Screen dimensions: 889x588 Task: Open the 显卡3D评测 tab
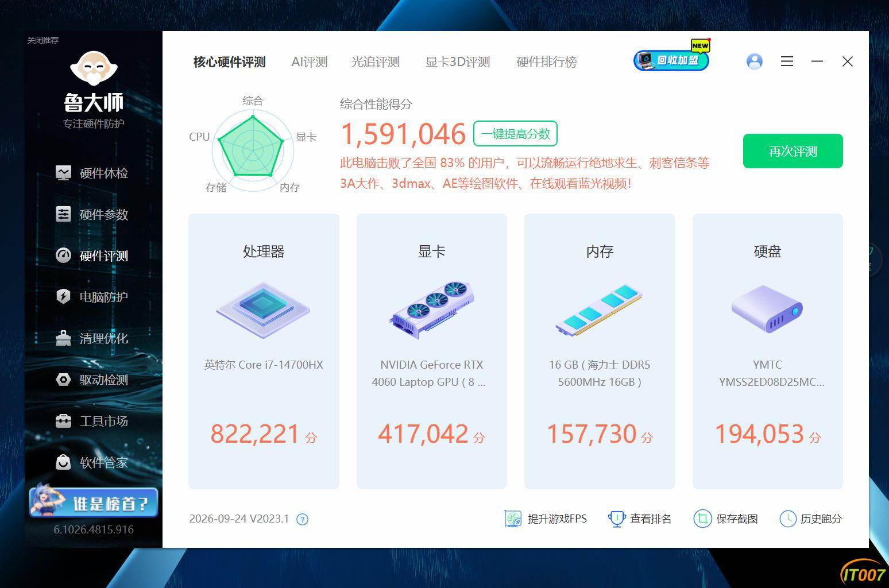click(x=458, y=62)
